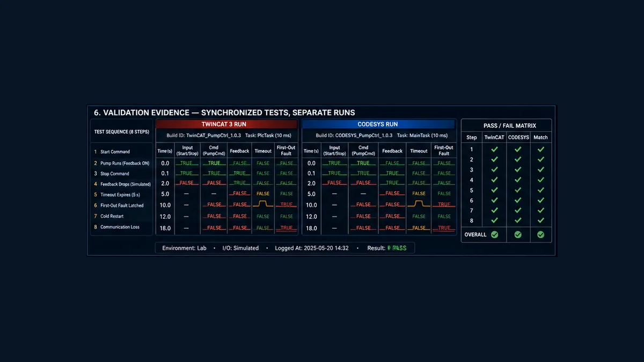
Task: Click the Time 12.0 cell in TwinCAT run
Action: coord(165,217)
